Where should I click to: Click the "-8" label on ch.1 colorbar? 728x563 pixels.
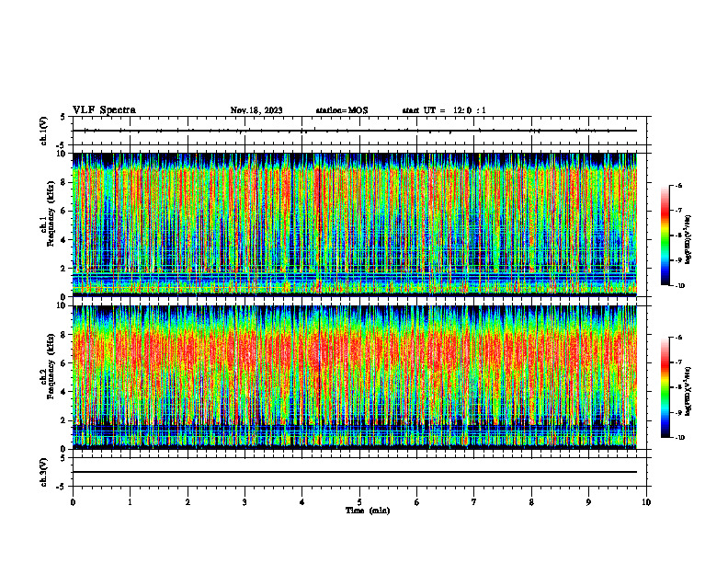click(678, 236)
